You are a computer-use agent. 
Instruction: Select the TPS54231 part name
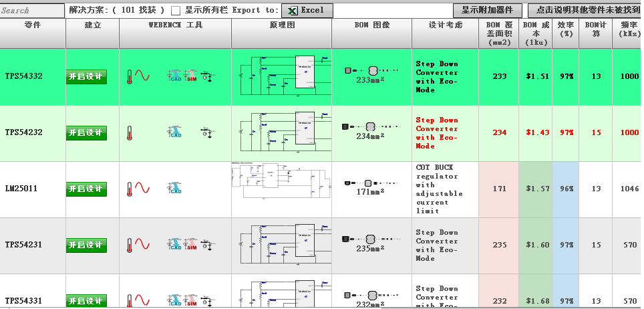24,245
